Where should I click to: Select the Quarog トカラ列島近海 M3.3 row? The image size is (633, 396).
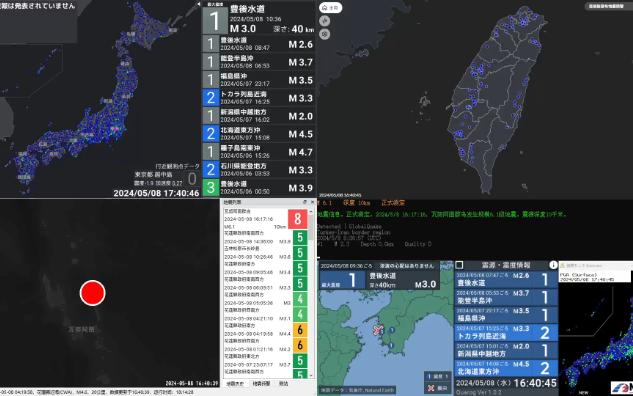coord(506,332)
